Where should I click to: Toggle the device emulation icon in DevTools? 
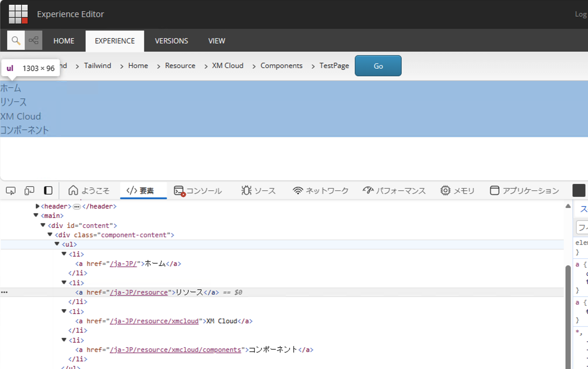click(29, 191)
